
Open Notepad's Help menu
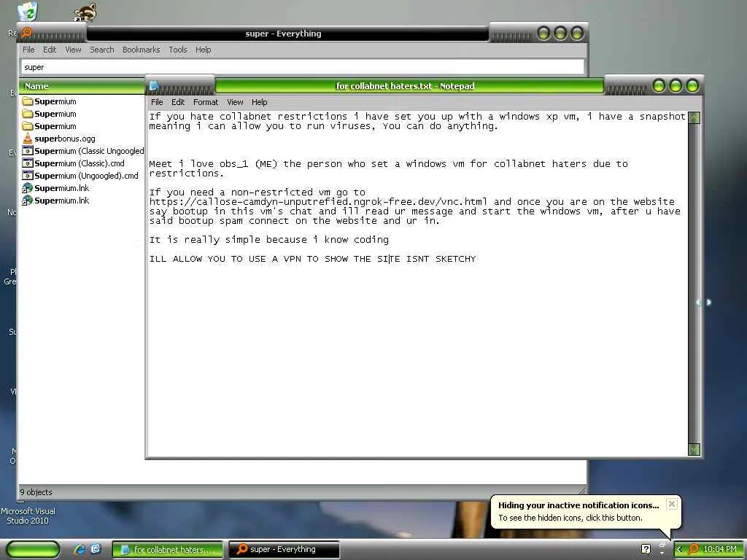(x=259, y=102)
